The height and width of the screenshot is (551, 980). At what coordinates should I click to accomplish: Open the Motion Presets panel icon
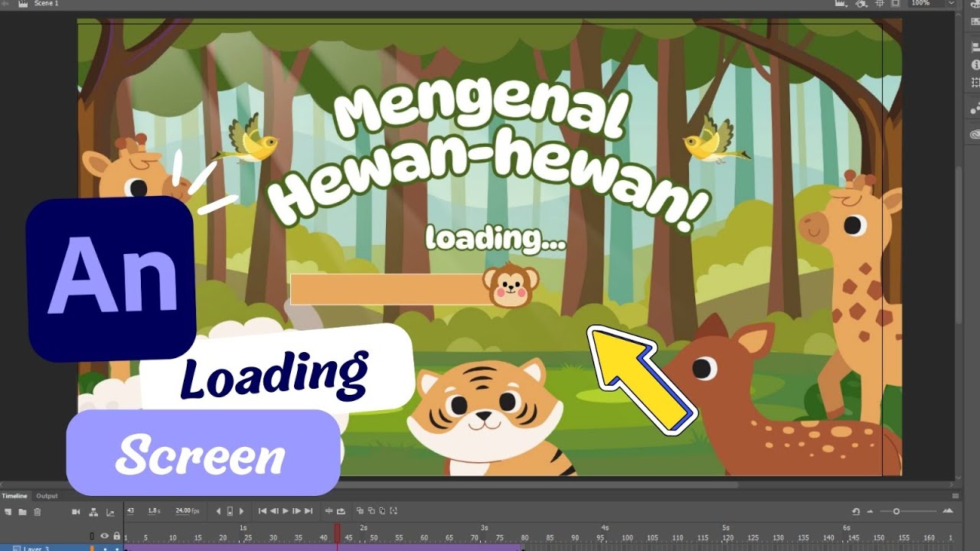975,109
